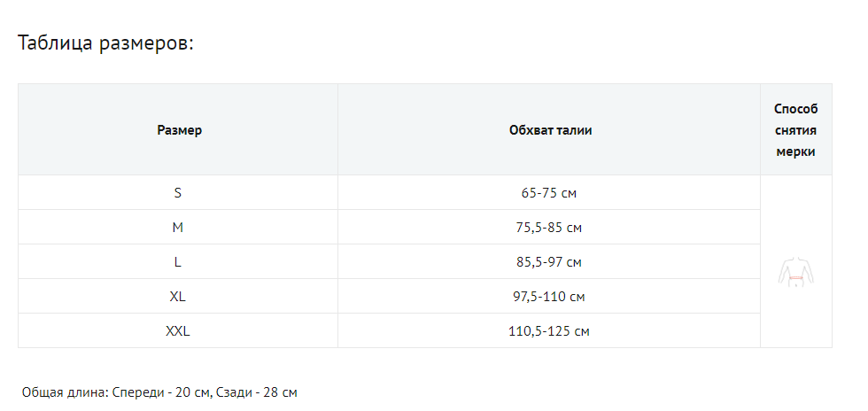Click the 110,5-125 см waist value
The width and height of the screenshot is (868, 411).
tap(550, 331)
